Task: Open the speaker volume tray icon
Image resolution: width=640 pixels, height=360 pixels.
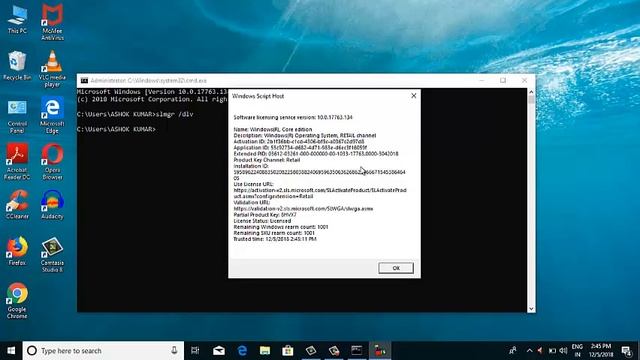Action: (x=563, y=351)
